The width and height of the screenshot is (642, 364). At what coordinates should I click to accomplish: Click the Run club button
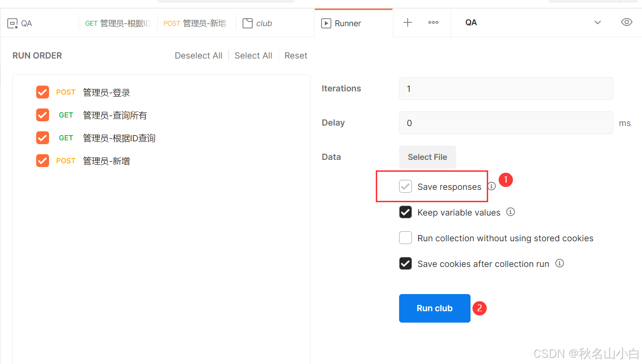(434, 308)
